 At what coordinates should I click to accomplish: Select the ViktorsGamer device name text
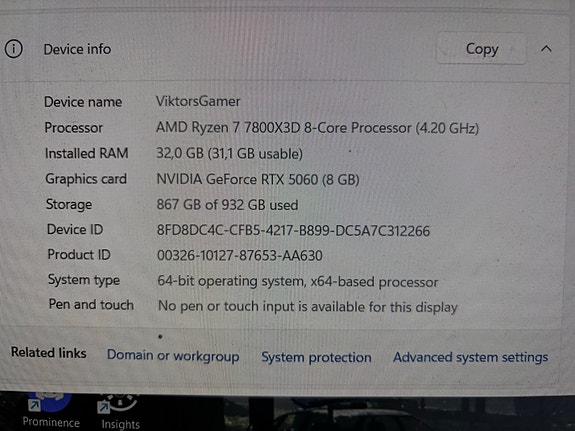click(x=198, y=101)
